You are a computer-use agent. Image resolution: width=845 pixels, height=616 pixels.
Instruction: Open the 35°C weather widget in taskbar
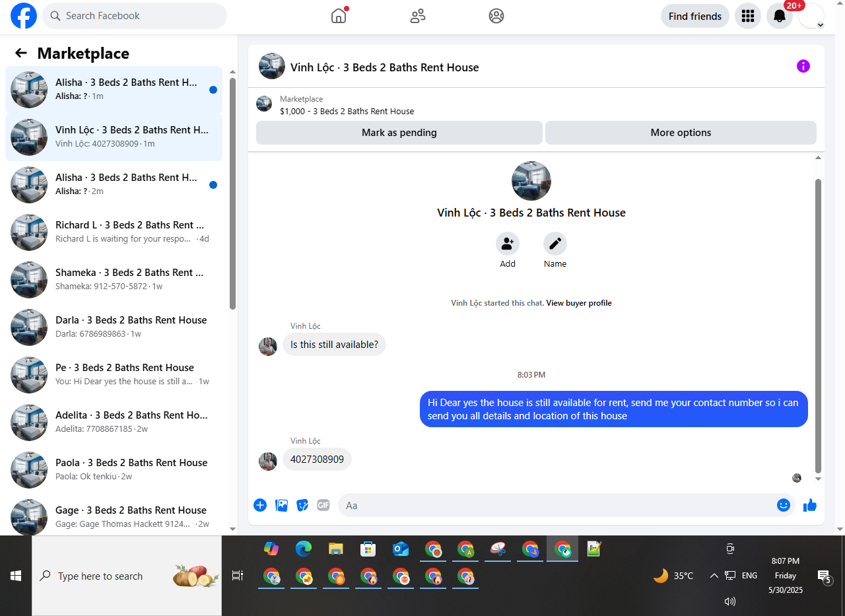[x=673, y=576]
